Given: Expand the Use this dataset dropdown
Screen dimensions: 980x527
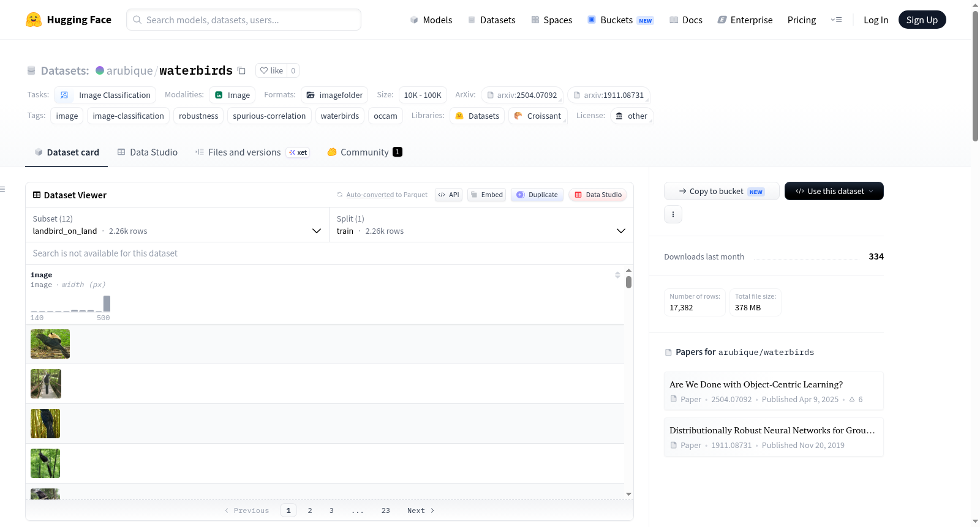Looking at the screenshot, I should pos(834,191).
